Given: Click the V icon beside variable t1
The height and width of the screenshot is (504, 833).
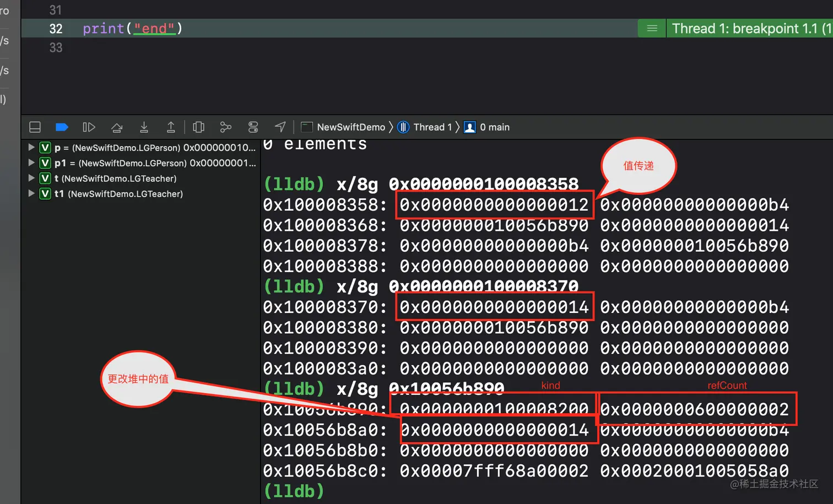Looking at the screenshot, I should [x=45, y=194].
